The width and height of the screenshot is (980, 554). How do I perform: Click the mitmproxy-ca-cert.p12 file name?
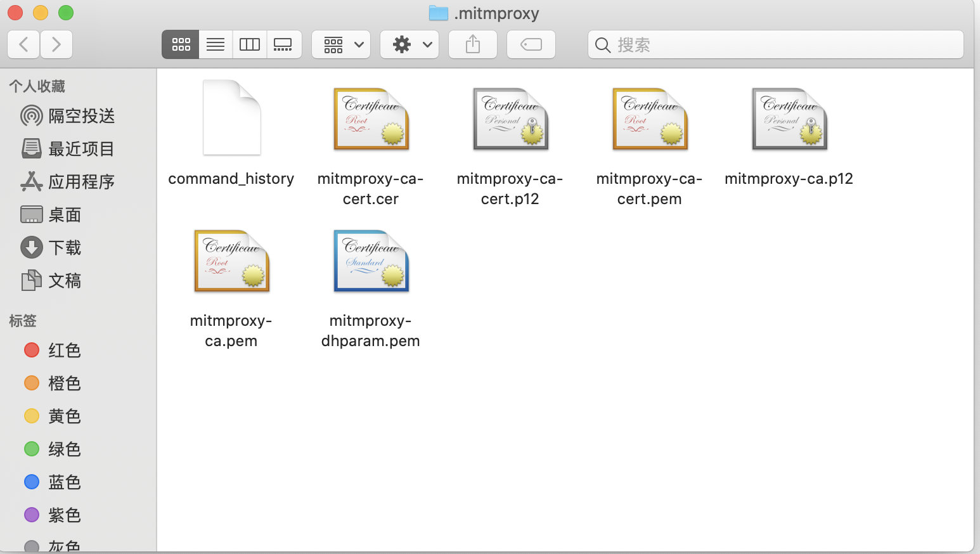click(x=510, y=189)
